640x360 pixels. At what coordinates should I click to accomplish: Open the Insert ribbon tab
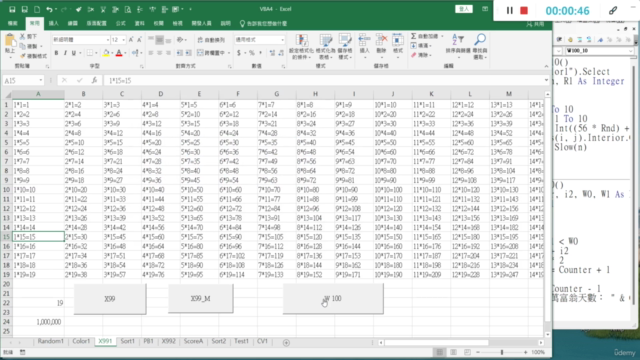(x=54, y=24)
